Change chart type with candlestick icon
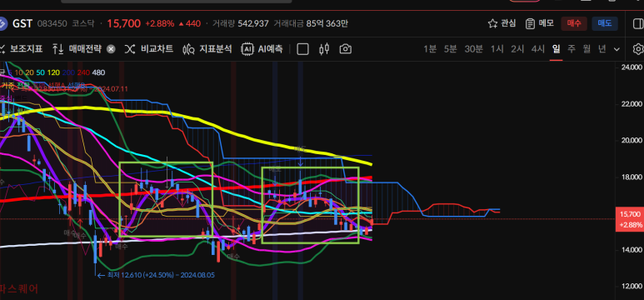The width and height of the screenshot is (644, 300). point(324,49)
